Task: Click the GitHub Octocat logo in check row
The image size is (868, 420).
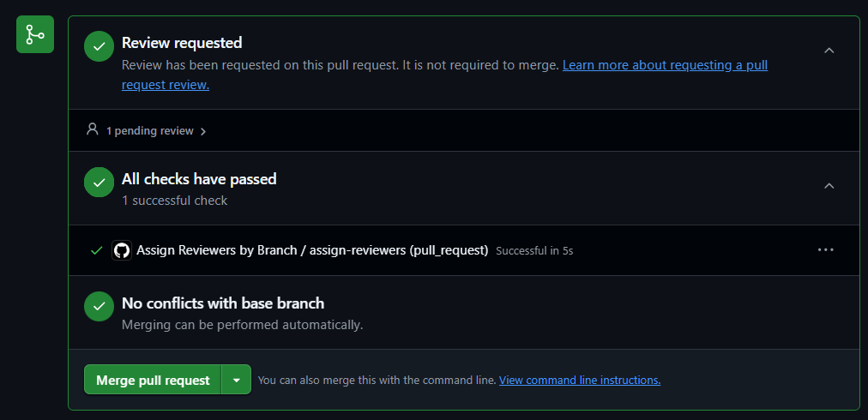Action: click(x=121, y=250)
